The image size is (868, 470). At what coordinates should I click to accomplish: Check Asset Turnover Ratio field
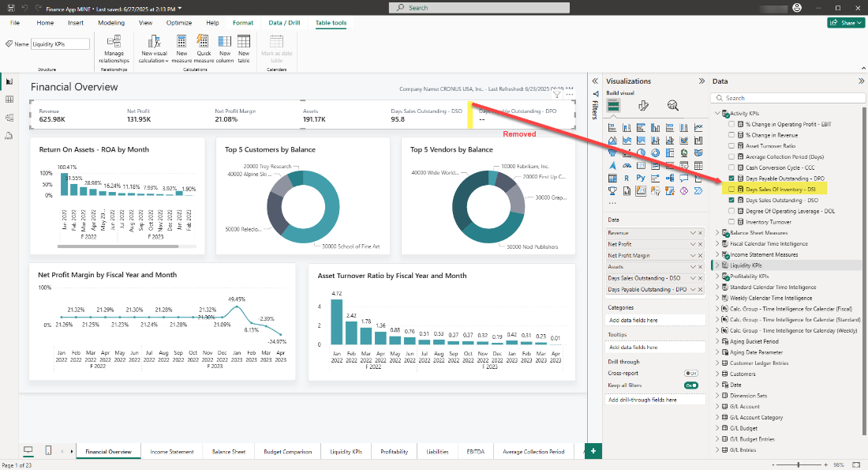pyautogui.click(x=731, y=146)
